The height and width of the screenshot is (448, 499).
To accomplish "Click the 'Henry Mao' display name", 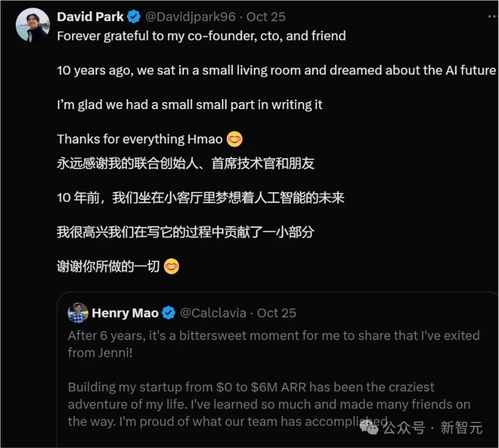I will click(125, 312).
